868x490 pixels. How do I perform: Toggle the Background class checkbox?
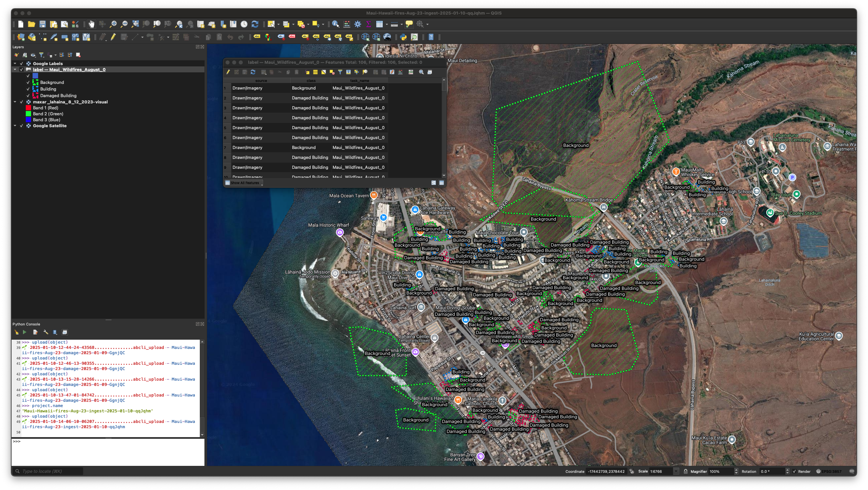click(x=28, y=83)
